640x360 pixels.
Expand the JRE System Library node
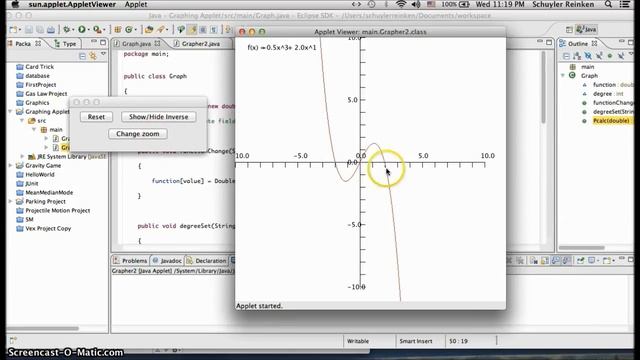(x=22, y=156)
